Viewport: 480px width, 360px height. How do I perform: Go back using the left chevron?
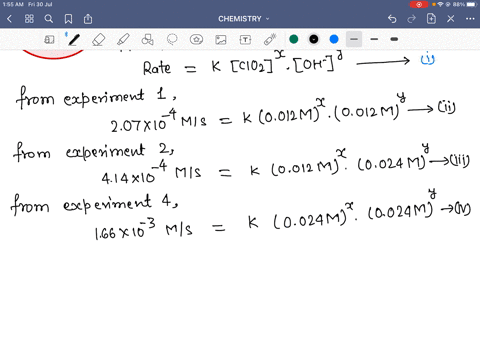[x=10, y=19]
